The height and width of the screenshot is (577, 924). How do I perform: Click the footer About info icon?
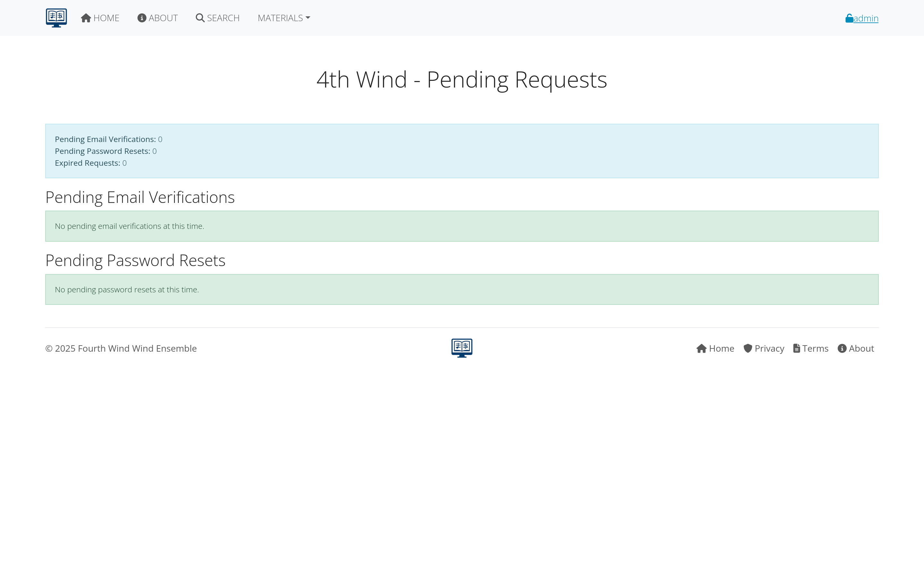842,348
